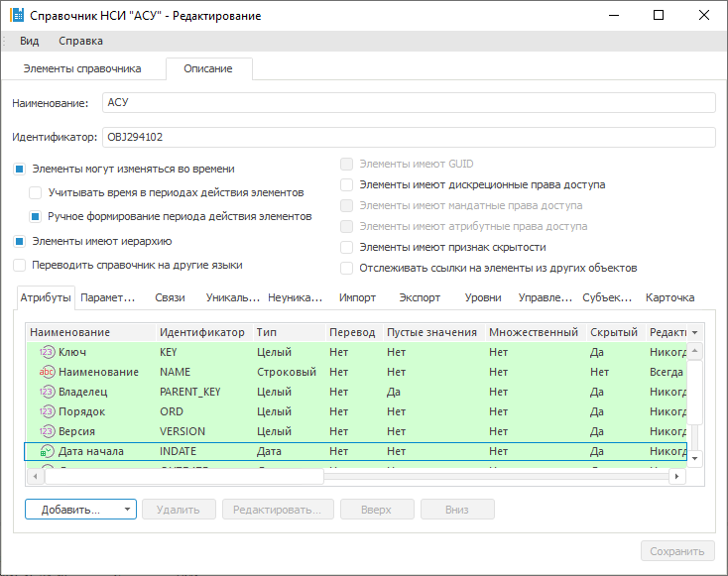Screen dimensions: 728x576
Task: Switch to the Элементы справочника tab
Action: point(82,68)
